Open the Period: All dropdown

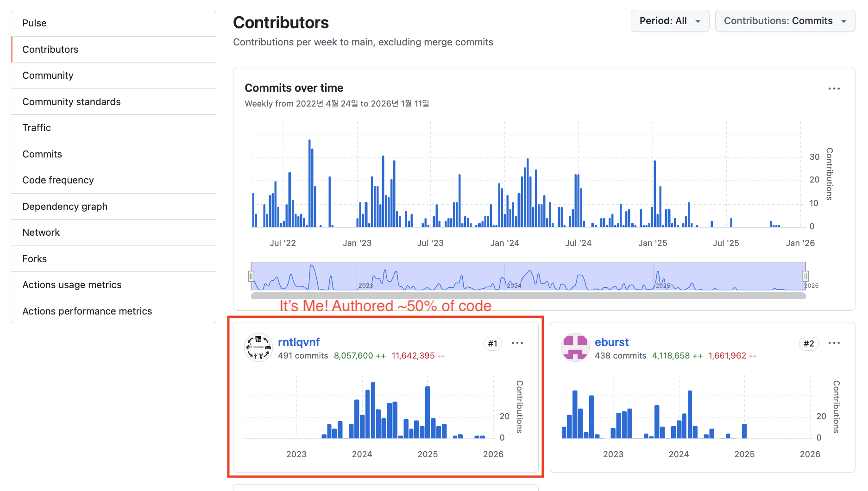(x=669, y=20)
